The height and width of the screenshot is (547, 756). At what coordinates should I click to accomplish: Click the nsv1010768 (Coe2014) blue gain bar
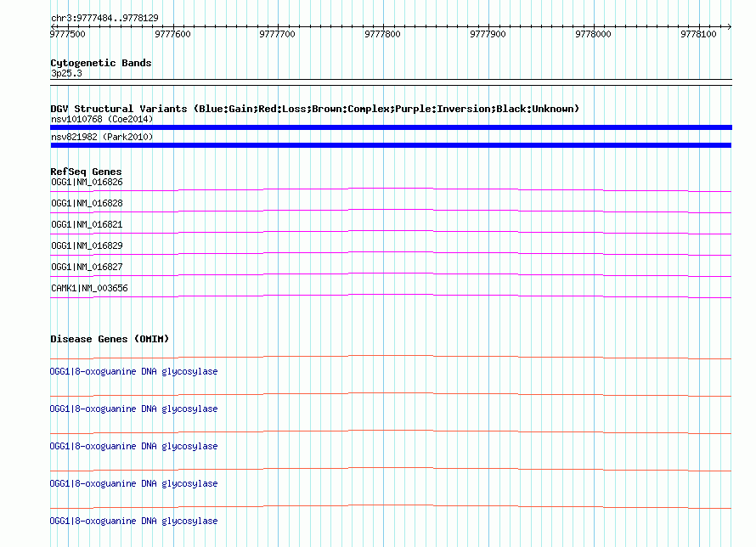(x=391, y=127)
